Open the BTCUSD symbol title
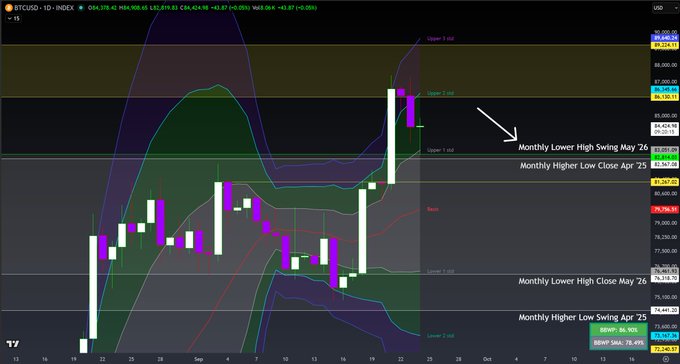The image size is (680, 364). (x=44, y=8)
